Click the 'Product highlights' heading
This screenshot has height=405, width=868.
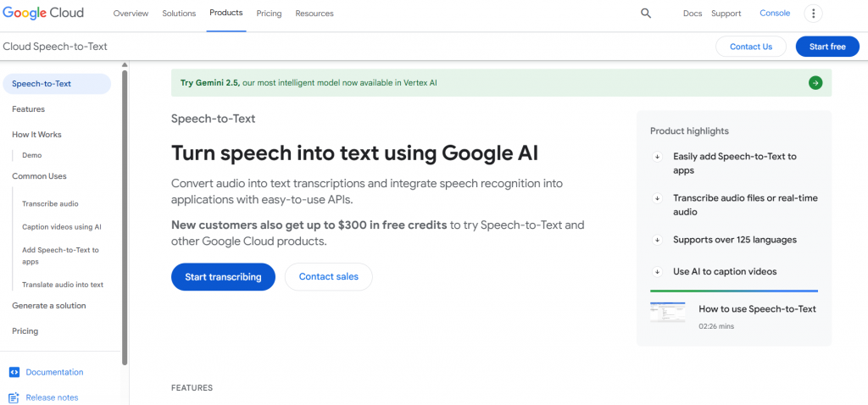pos(689,131)
